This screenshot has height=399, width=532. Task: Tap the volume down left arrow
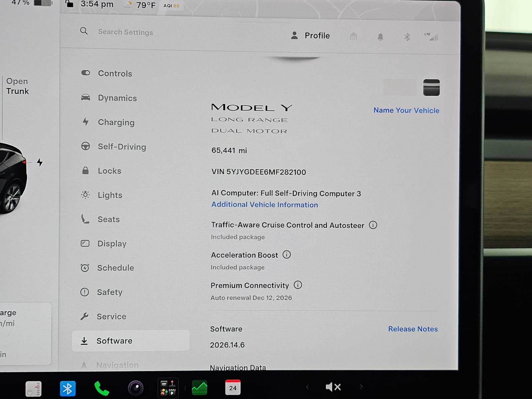[x=307, y=387]
